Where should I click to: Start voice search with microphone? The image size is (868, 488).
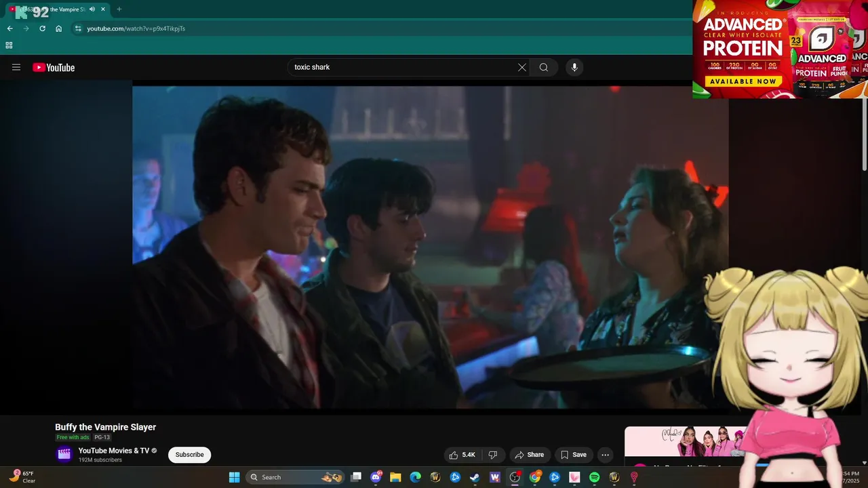574,67
